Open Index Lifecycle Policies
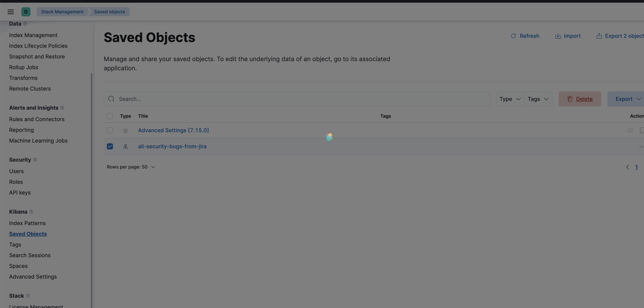The width and height of the screenshot is (644, 308). (38, 46)
